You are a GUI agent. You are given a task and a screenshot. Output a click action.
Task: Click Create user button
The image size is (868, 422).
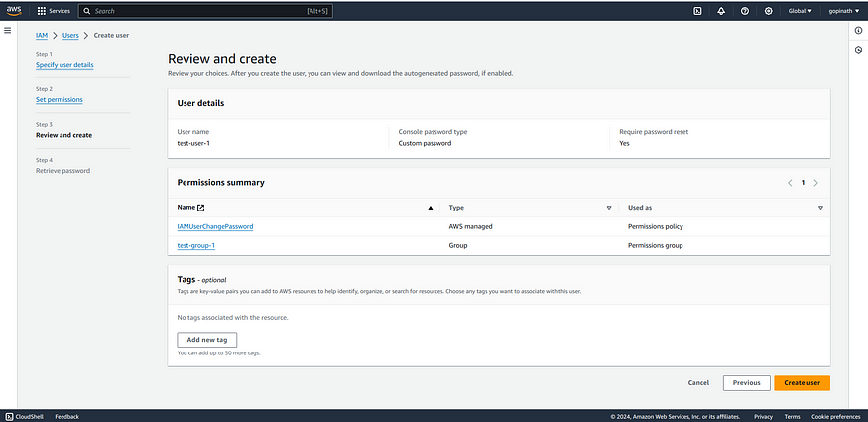[x=803, y=382]
